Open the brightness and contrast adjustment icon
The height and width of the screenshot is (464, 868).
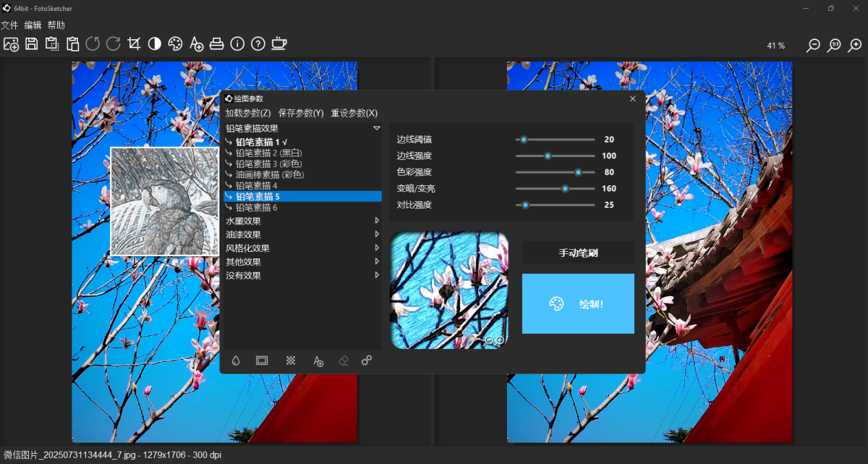154,44
